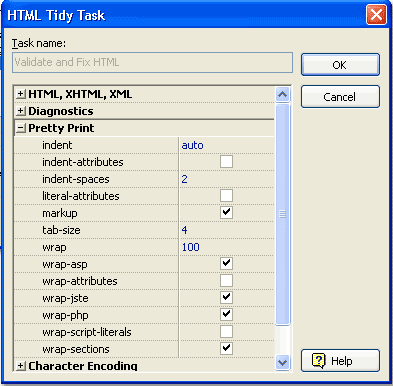Image resolution: width=393 pixels, height=386 pixels.
Task: Enable wrap-script-literals checkbox
Action: click(x=226, y=332)
